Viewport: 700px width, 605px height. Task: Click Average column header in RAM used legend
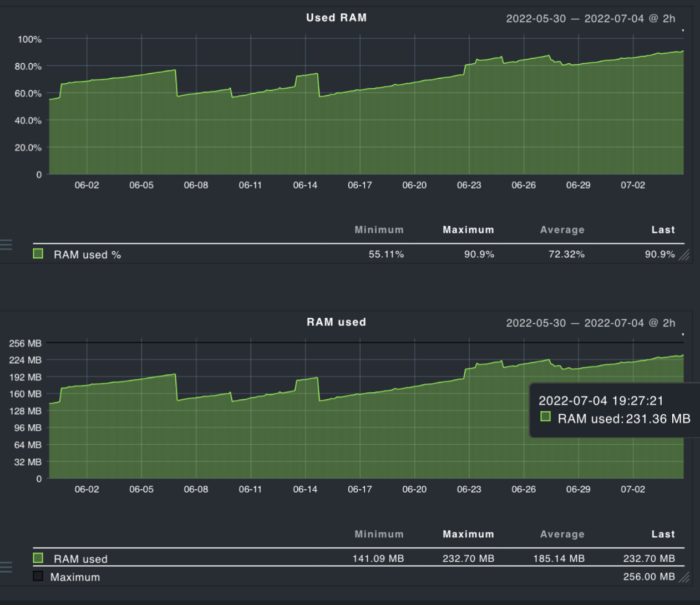coord(562,534)
